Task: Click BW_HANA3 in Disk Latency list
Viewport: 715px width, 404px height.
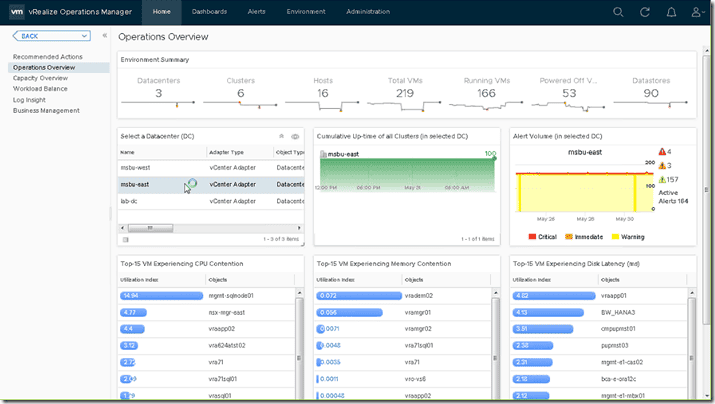Action: coord(618,312)
